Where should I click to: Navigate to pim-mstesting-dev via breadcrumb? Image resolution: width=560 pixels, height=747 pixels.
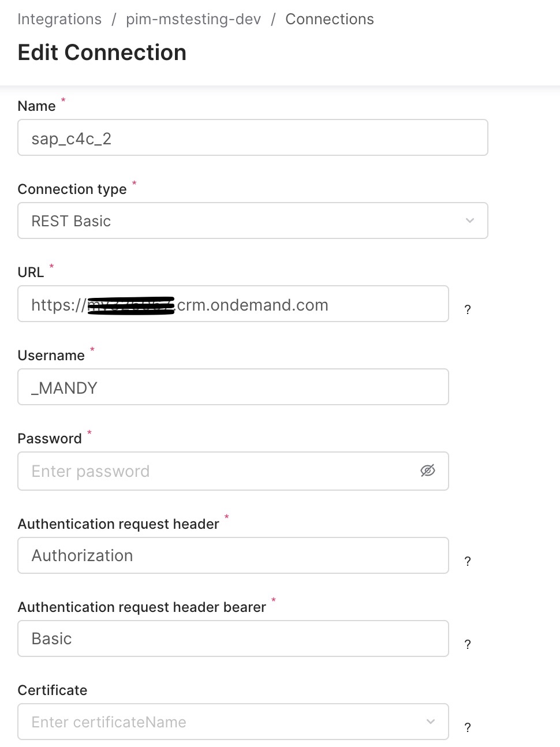[194, 19]
